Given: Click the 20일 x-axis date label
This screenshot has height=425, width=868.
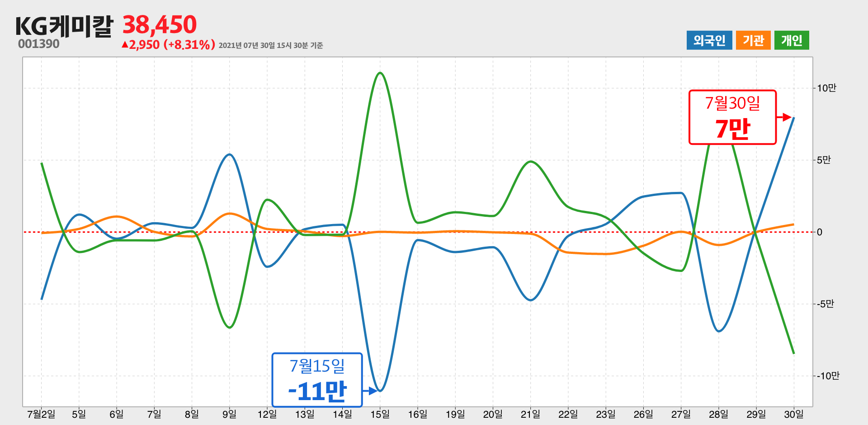Looking at the screenshot, I should (493, 414).
